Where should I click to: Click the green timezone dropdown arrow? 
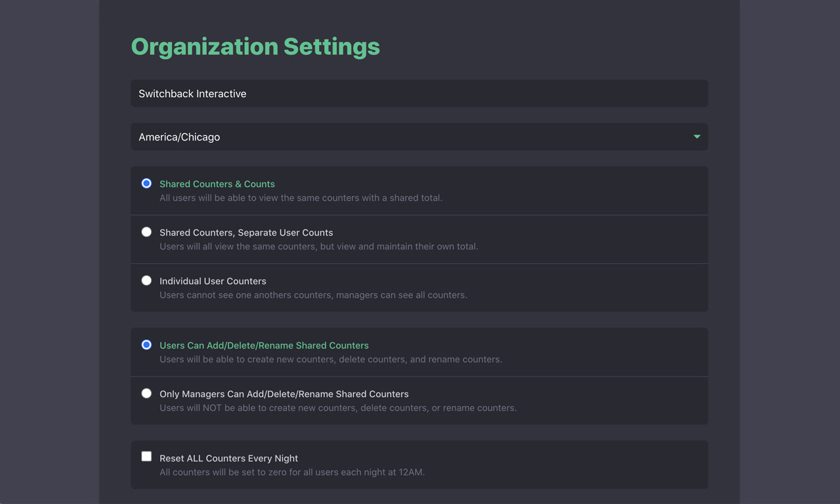[697, 137]
